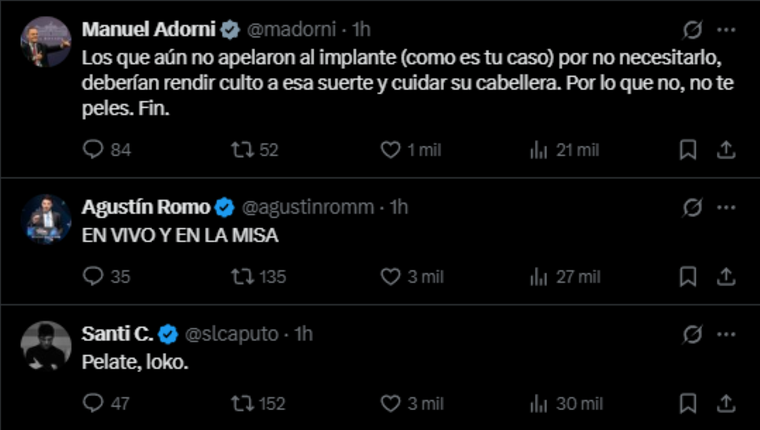This screenshot has height=430, width=760.
Task: Share Agustín Romo's tweet
Action: (726, 276)
